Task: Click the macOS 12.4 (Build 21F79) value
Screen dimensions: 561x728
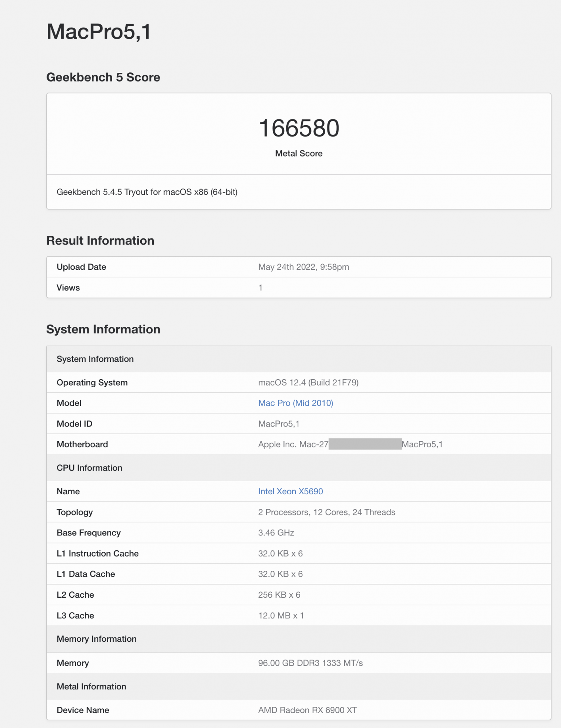Action: pyautogui.click(x=308, y=383)
